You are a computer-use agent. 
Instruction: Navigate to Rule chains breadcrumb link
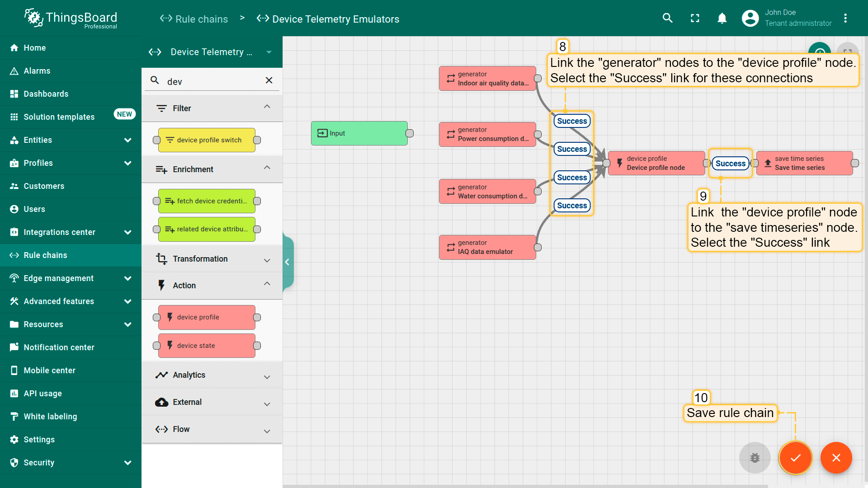(x=201, y=19)
